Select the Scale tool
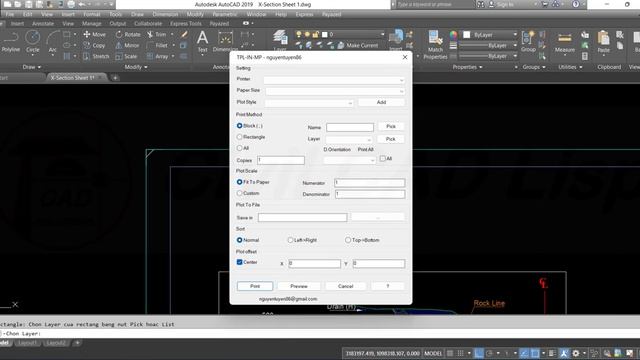The height and width of the screenshot is (360, 640). (126, 56)
